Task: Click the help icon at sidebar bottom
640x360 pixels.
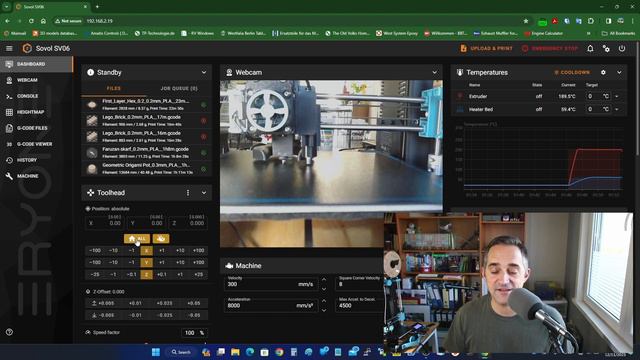Action: [x=9, y=332]
